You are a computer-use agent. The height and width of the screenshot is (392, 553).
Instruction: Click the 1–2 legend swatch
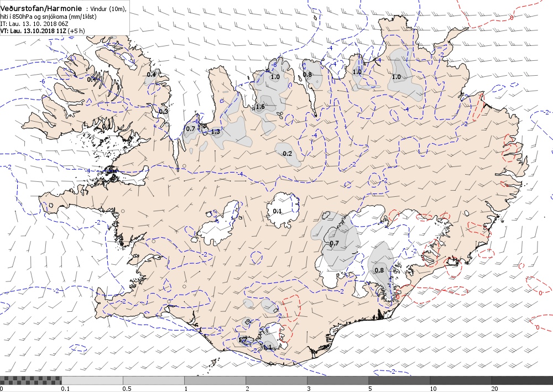(215, 380)
